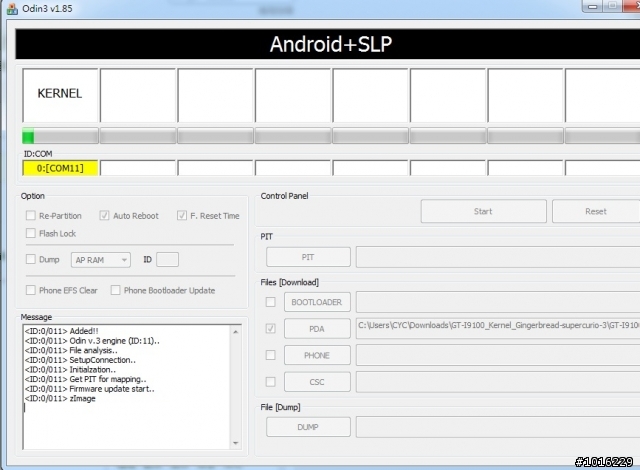Click the PDA file path field
This screenshot has width=640, height=470.
tap(498, 328)
